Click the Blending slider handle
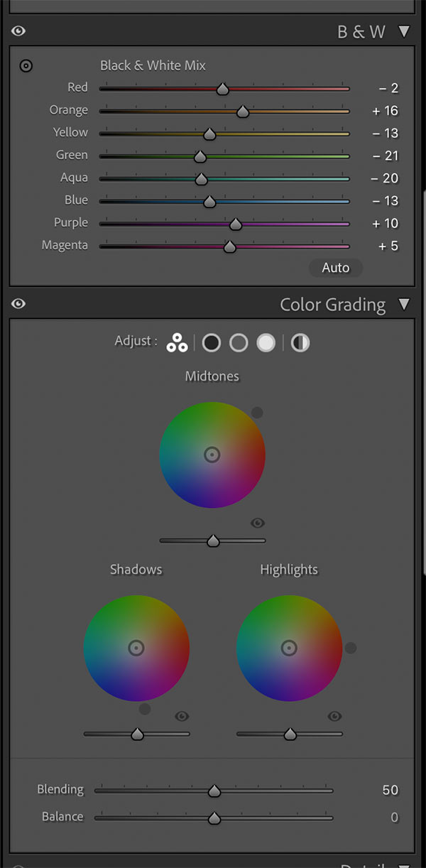Viewport: 426px width, 868px height. (214, 790)
